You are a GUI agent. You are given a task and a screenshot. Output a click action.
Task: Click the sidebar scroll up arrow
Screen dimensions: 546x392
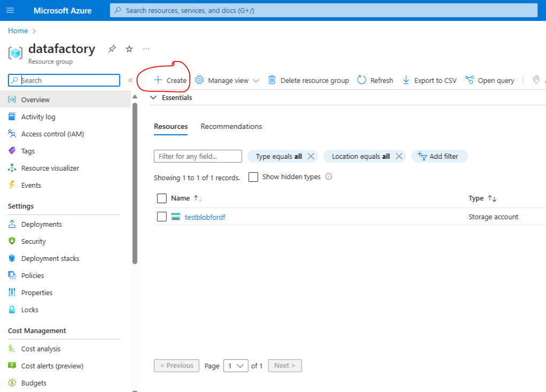135,96
